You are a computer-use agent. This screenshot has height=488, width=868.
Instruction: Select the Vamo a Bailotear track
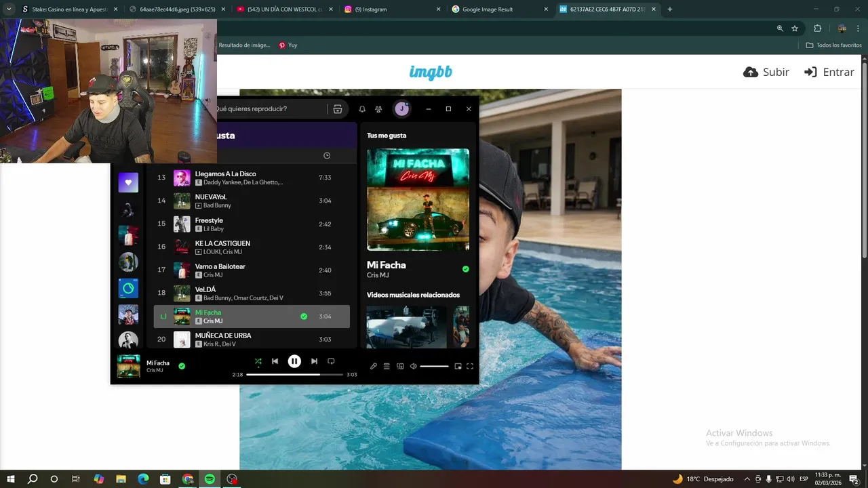click(252, 270)
